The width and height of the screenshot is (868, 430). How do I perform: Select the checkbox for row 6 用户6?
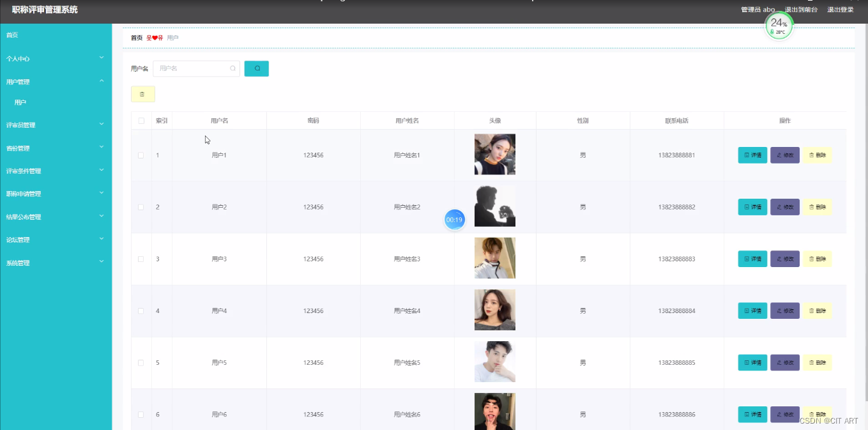pos(141,415)
